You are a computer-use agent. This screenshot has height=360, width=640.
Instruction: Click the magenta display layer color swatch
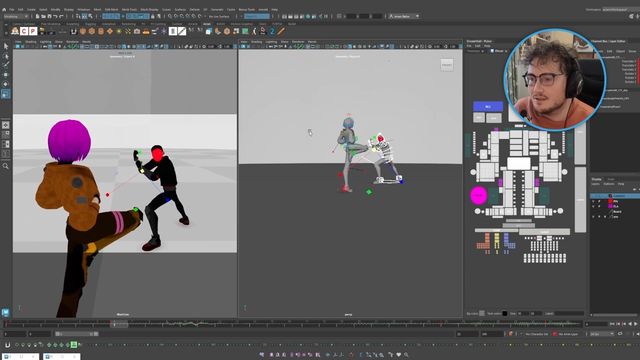[x=611, y=207]
